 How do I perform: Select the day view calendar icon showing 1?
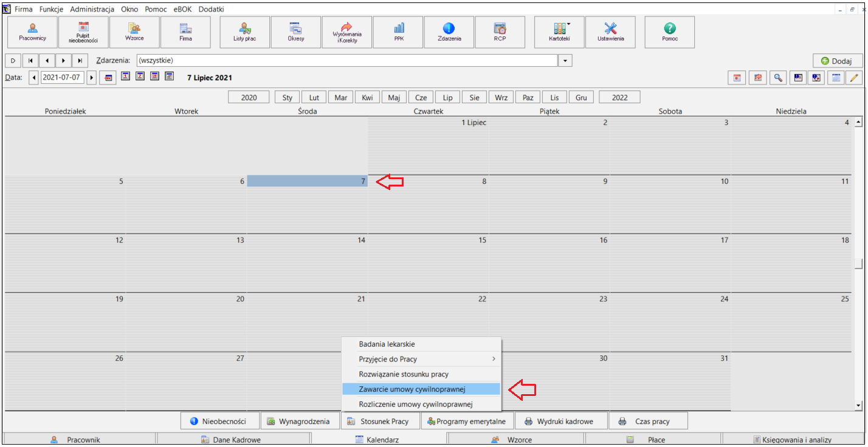[125, 77]
